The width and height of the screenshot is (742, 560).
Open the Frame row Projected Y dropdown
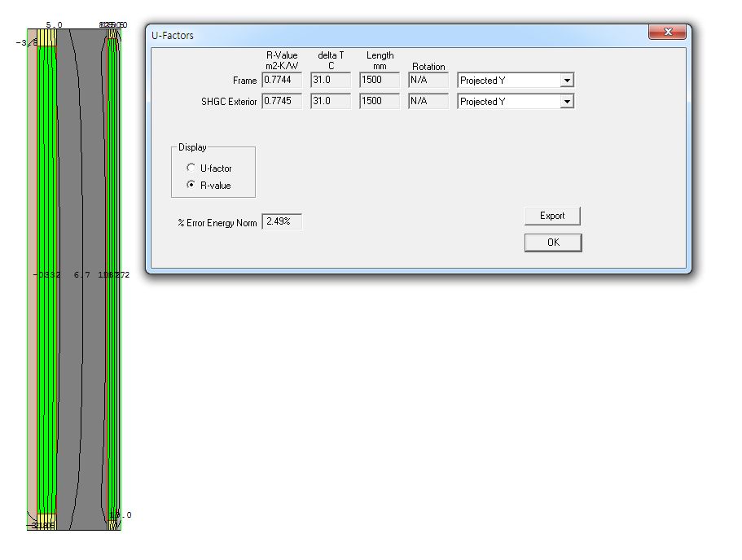click(567, 81)
